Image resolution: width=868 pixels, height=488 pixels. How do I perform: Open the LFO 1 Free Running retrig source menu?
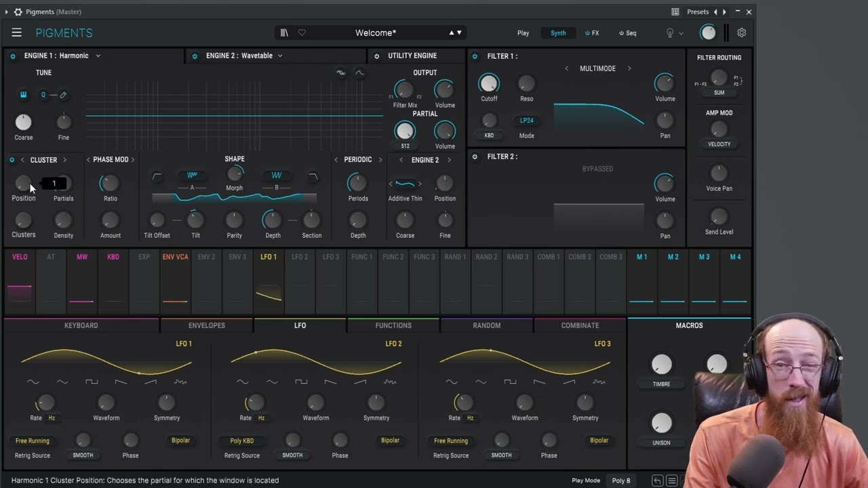coord(33,441)
